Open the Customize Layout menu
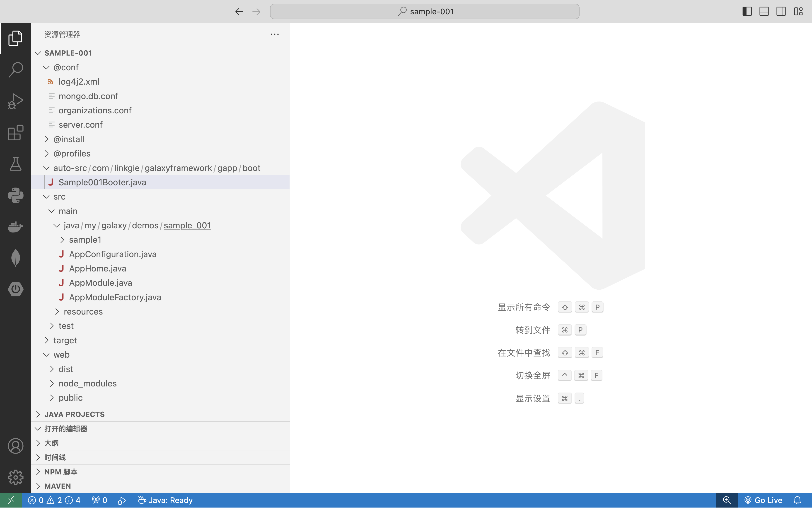 point(798,11)
